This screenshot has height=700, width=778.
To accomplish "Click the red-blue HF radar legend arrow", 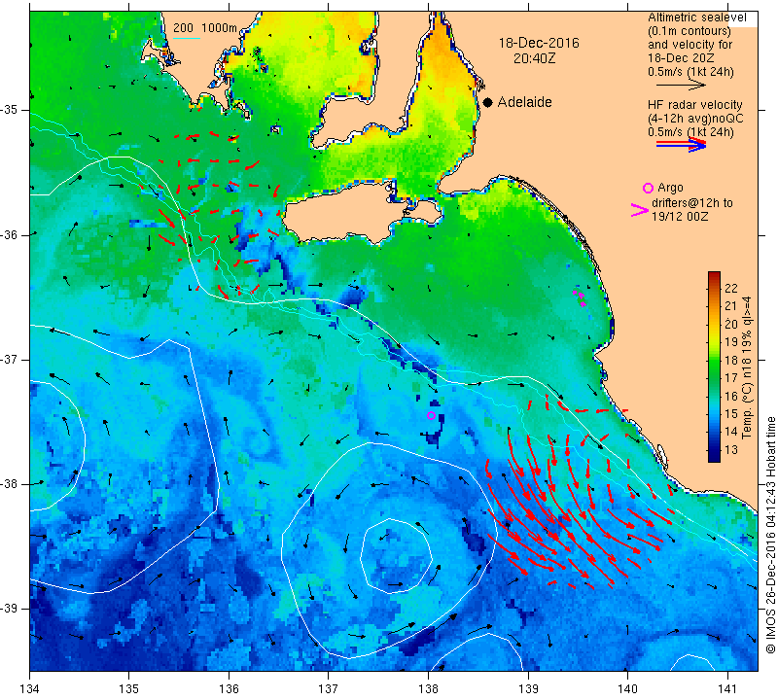I will (x=681, y=145).
